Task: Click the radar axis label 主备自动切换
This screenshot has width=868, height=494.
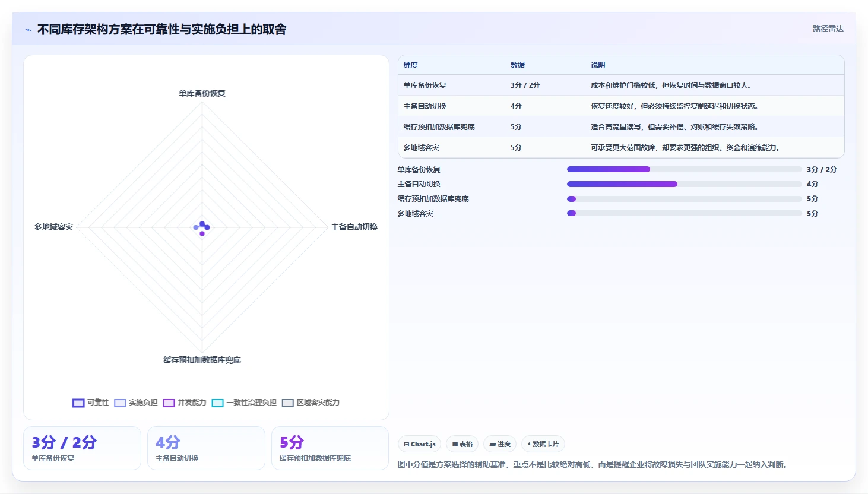Action: tap(354, 227)
